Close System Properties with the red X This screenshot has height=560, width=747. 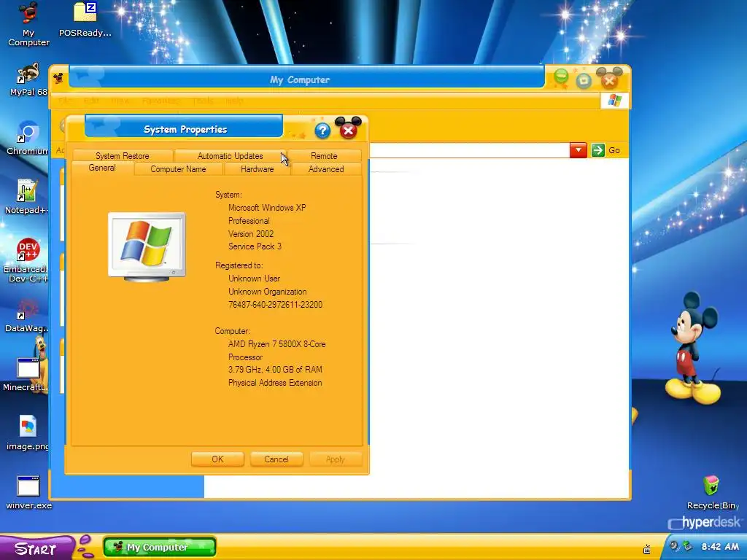pos(348,128)
